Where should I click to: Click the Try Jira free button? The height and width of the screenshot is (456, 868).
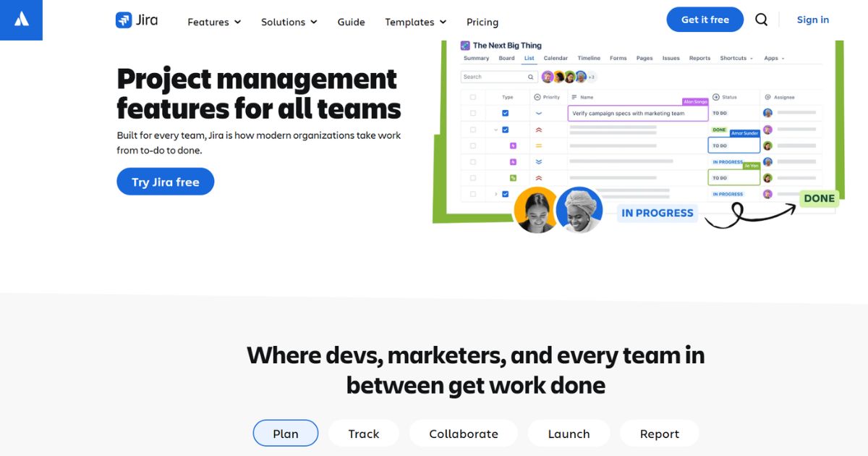point(165,182)
